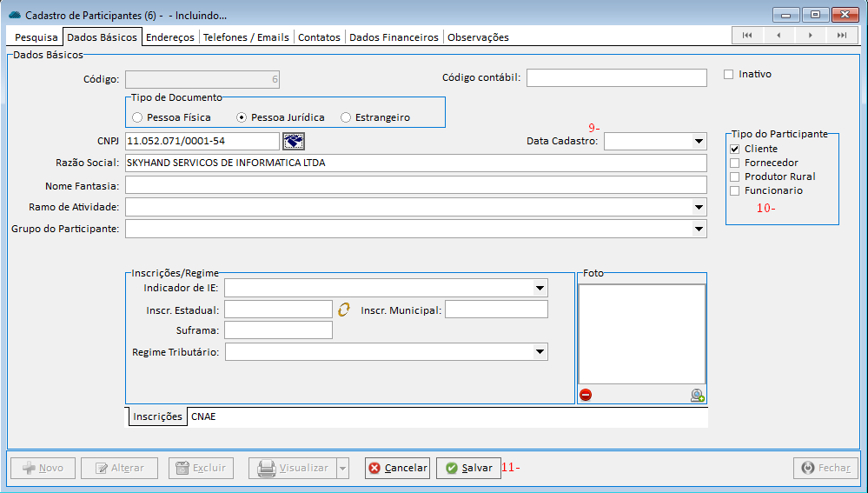Click into the Nome Fantasia field
868x493 pixels.
415,185
